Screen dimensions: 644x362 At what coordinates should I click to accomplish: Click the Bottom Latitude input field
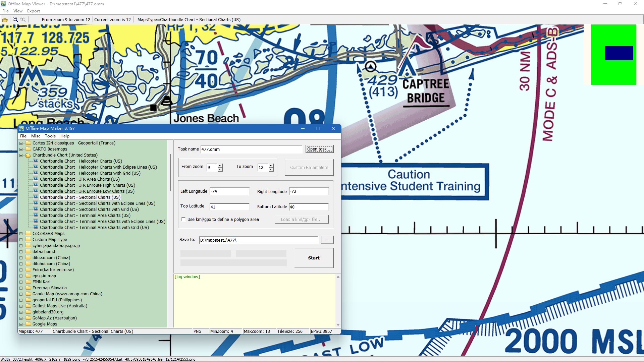click(x=309, y=207)
